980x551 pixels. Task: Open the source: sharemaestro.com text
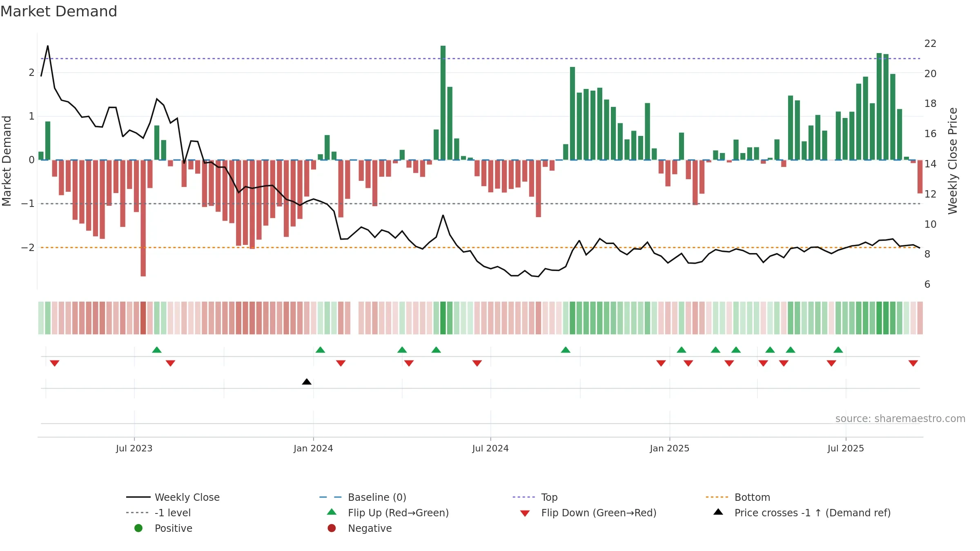tap(900, 419)
